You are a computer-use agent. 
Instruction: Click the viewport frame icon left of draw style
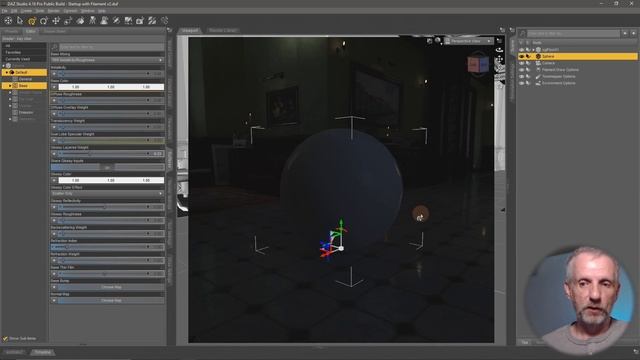click(429, 41)
